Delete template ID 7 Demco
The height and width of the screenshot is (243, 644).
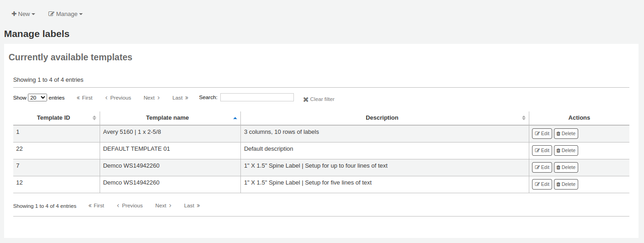[x=566, y=168]
